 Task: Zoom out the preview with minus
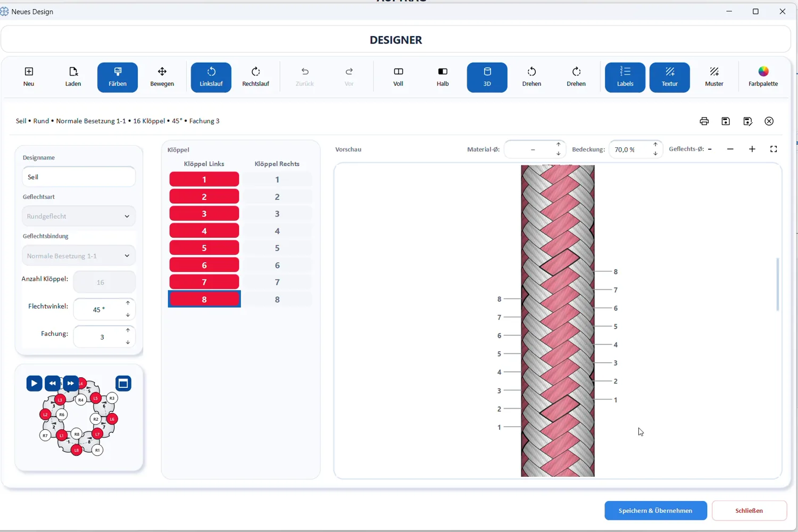[x=730, y=149]
